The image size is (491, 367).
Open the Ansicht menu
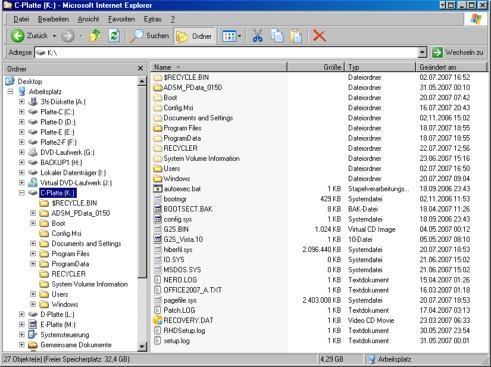click(x=88, y=19)
